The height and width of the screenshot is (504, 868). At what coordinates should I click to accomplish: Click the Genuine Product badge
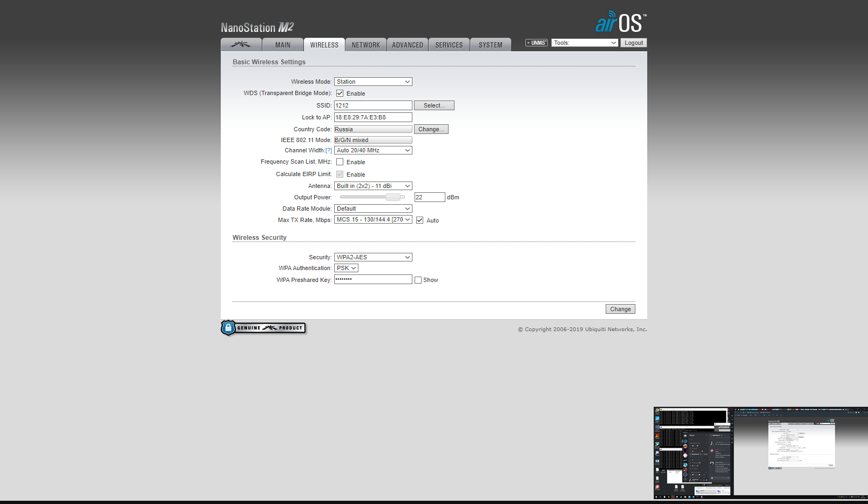coord(263,328)
